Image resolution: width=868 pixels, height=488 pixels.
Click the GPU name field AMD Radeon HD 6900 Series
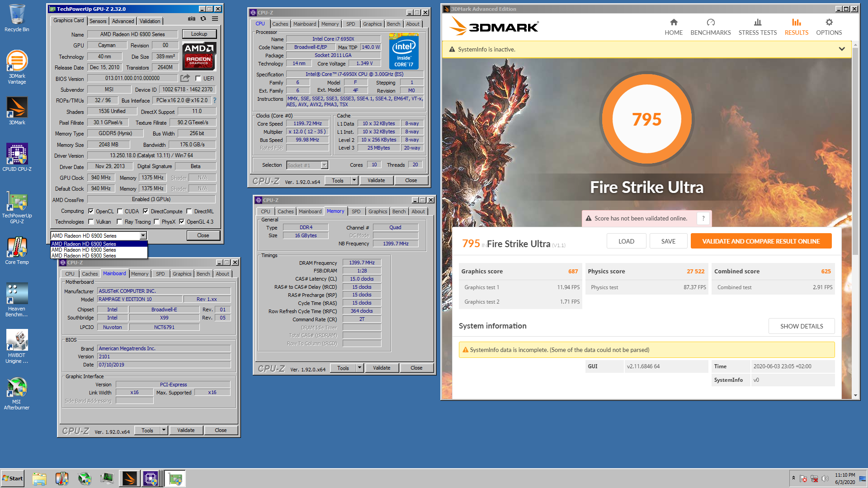tap(132, 34)
